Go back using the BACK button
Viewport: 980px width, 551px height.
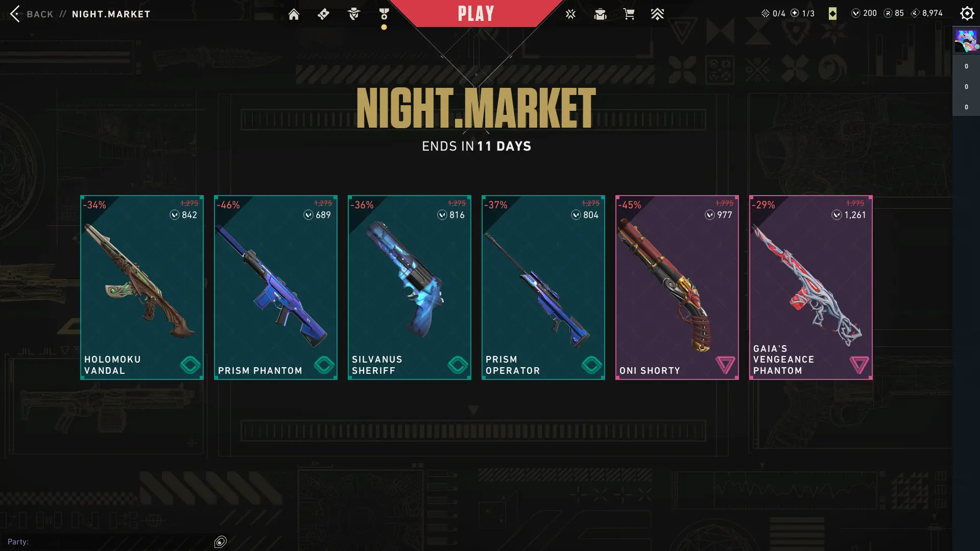[x=32, y=14]
